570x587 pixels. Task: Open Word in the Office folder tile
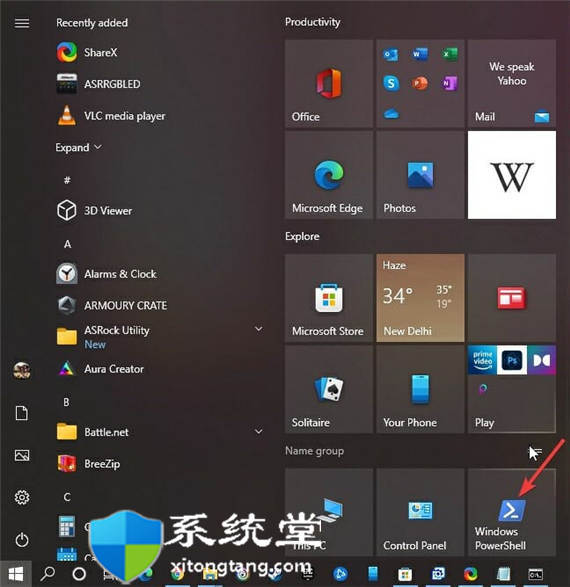420,55
